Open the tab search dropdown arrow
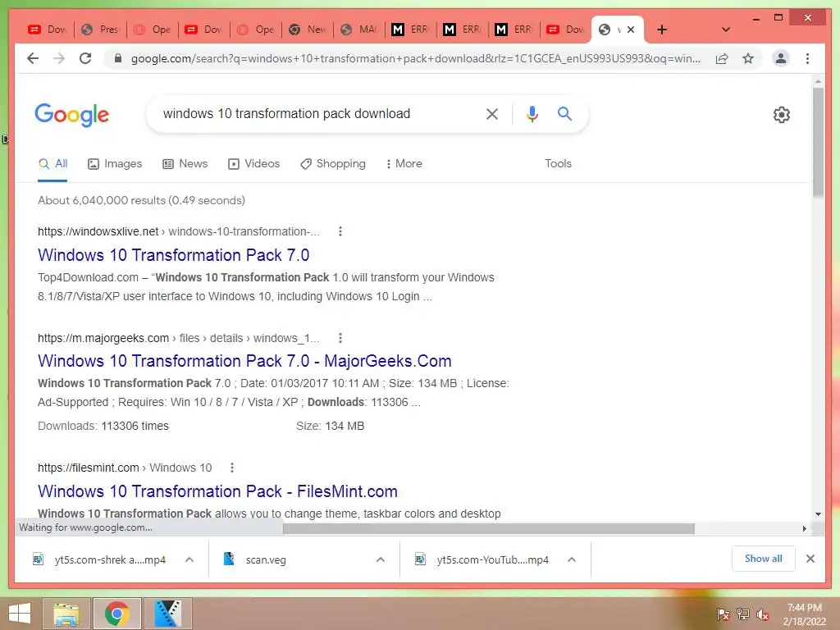840x630 pixels. (725, 30)
